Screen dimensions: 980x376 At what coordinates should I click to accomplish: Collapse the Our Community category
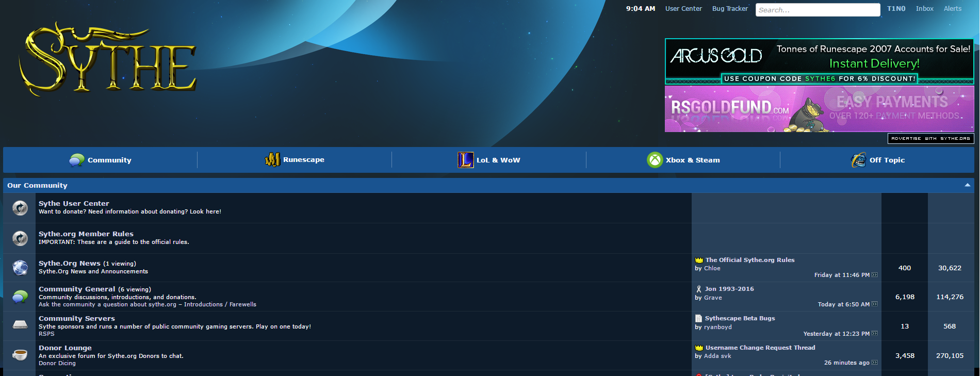pos(967,185)
